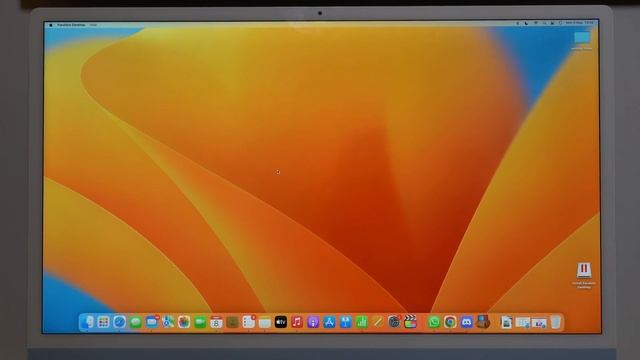
Task: Open the App Store
Action: pyautogui.click(x=329, y=322)
